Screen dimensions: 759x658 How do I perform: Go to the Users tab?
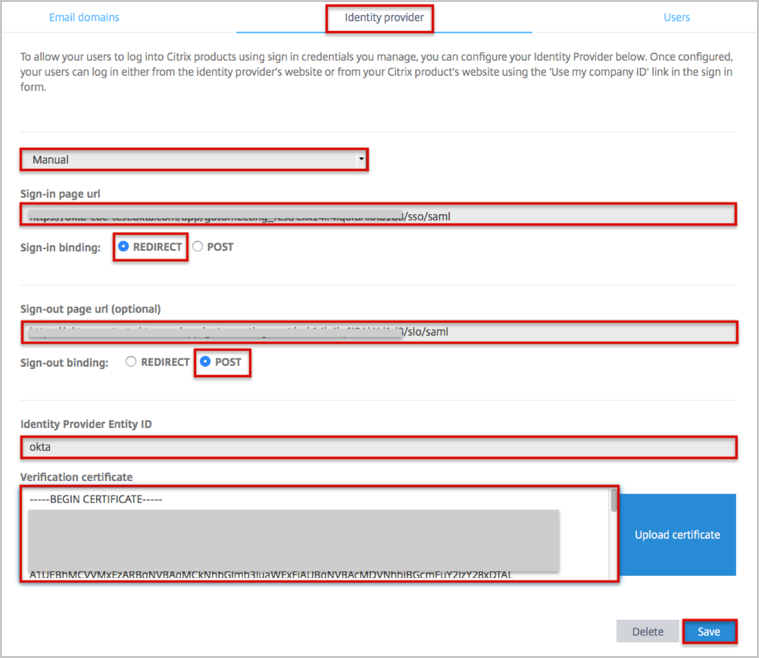click(676, 17)
